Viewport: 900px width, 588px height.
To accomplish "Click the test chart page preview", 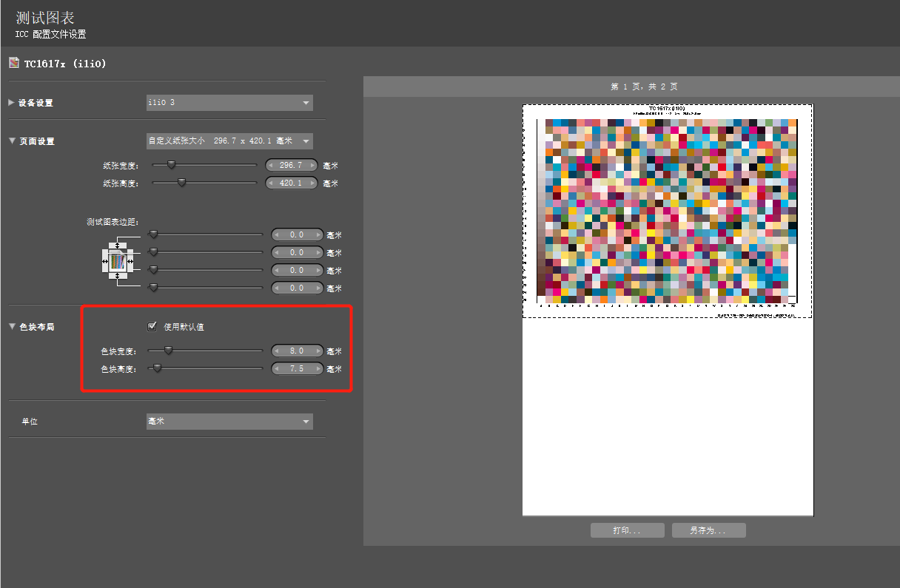I will click(x=668, y=309).
